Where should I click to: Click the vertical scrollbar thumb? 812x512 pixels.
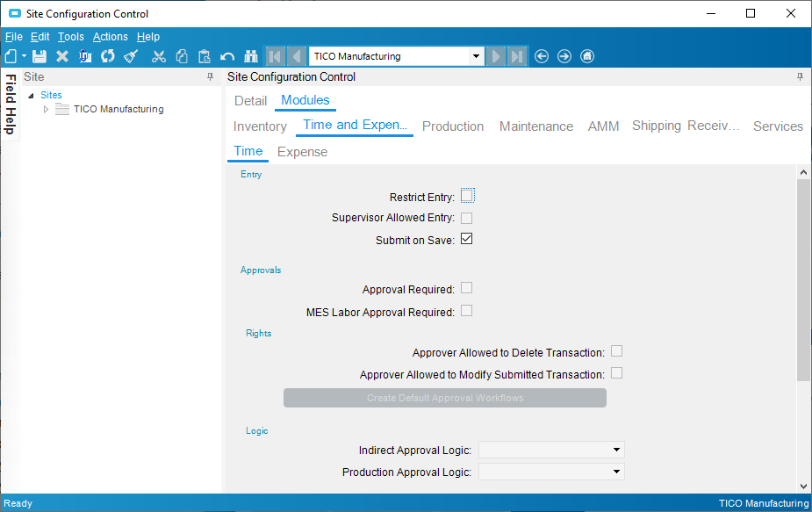(803, 280)
